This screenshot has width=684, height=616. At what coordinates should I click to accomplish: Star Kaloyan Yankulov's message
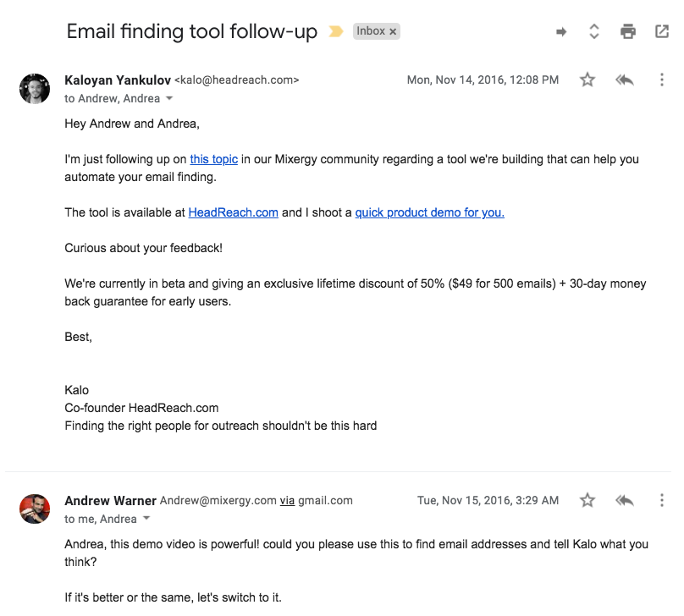pos(587,80)
